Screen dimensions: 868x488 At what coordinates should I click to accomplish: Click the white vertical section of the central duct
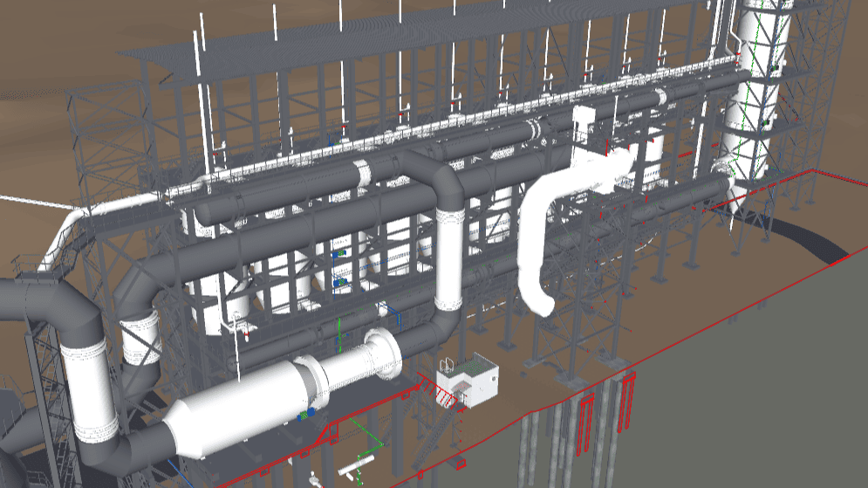pyautogui.click(x=449, y=259)
